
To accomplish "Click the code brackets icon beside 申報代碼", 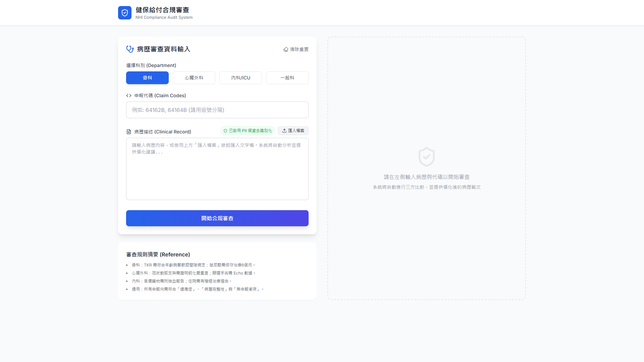I will point(129,96).
